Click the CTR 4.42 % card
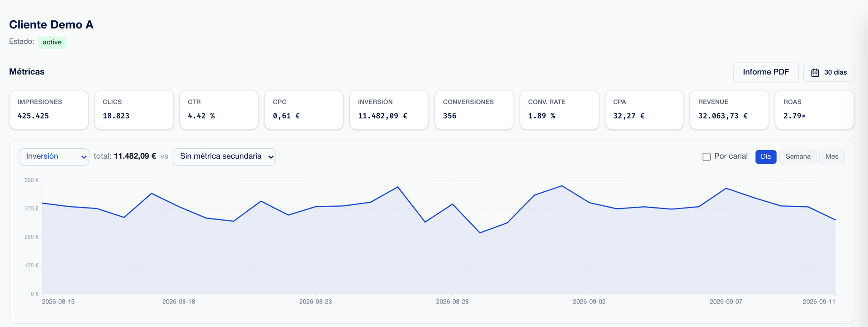This screenshot has width=868, height=327. (219, 110)
